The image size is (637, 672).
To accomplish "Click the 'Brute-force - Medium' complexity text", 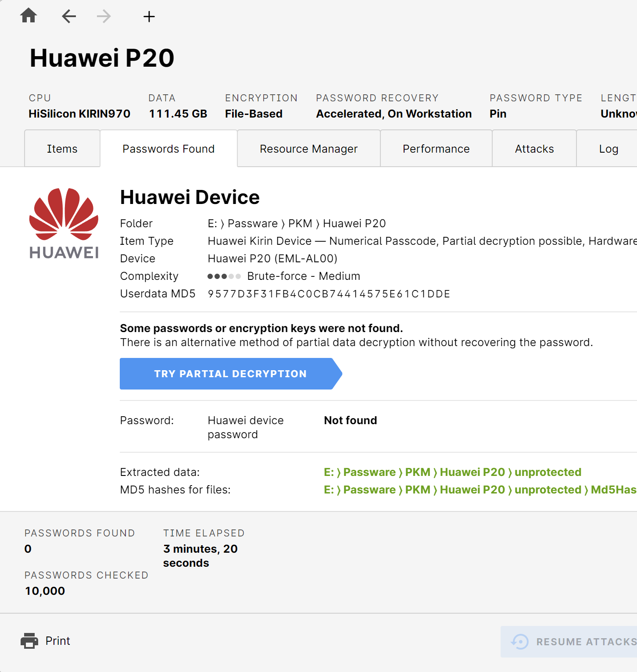I will pyautogui.click(x=304, y=276).
